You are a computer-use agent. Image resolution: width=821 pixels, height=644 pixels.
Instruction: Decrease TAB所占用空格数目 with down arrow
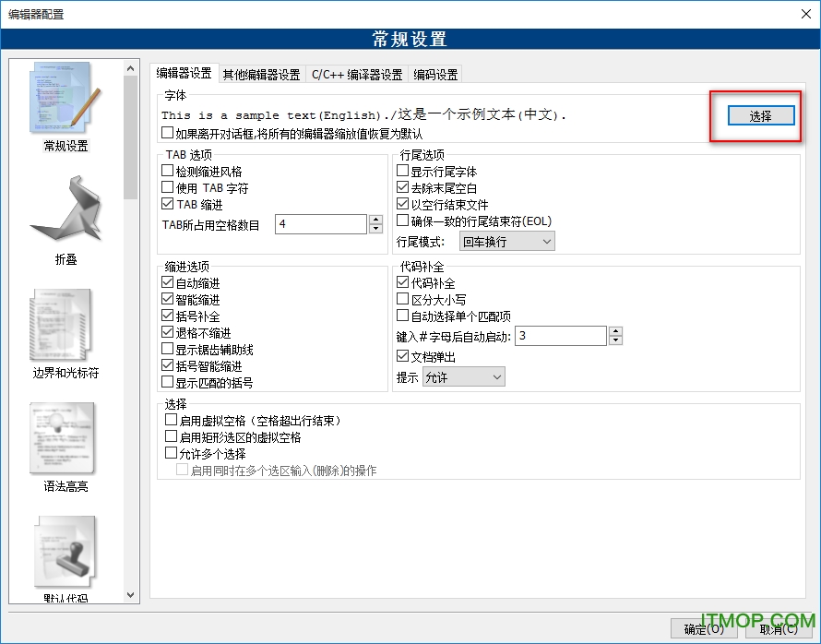pyautogui.click(x=375, y=229)
